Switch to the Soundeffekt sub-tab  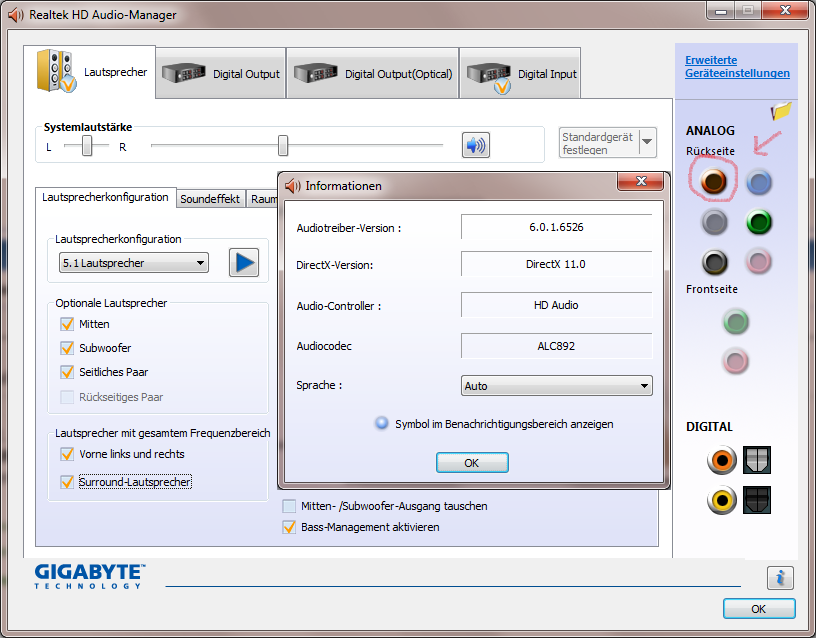[210, 199]
